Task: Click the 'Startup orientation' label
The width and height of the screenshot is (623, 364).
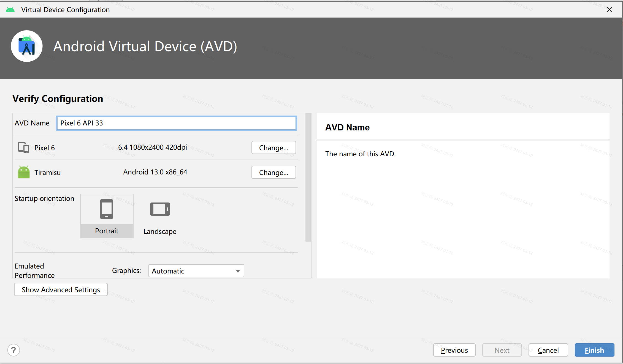Action: tap(44, 198)
